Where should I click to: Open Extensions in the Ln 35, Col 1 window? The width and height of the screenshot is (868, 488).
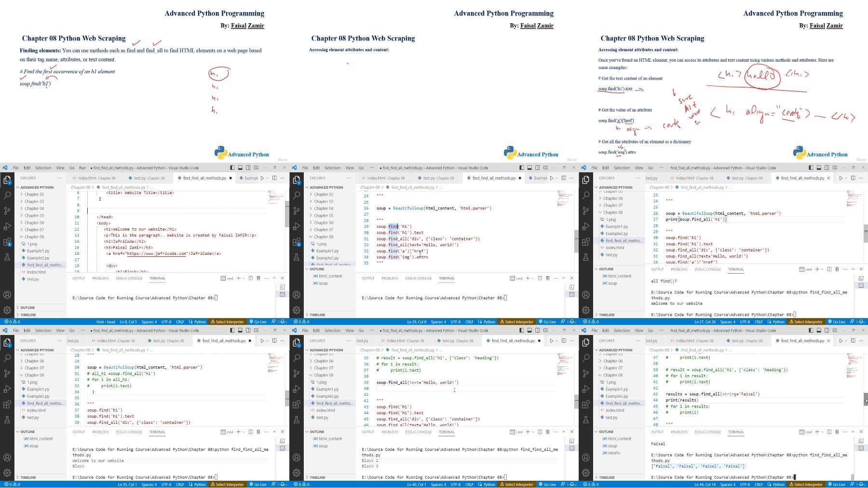tap(7, 404)
